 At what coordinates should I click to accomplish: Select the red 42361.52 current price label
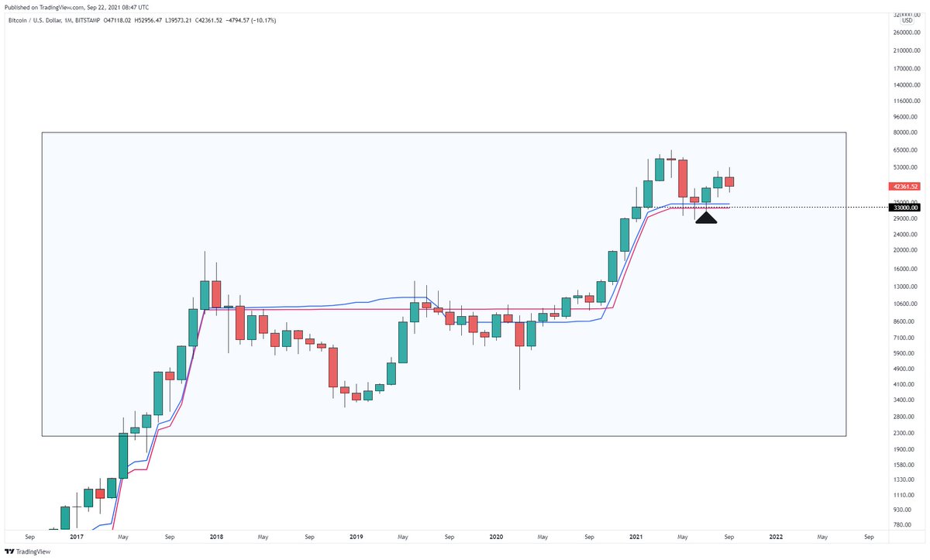905,187
